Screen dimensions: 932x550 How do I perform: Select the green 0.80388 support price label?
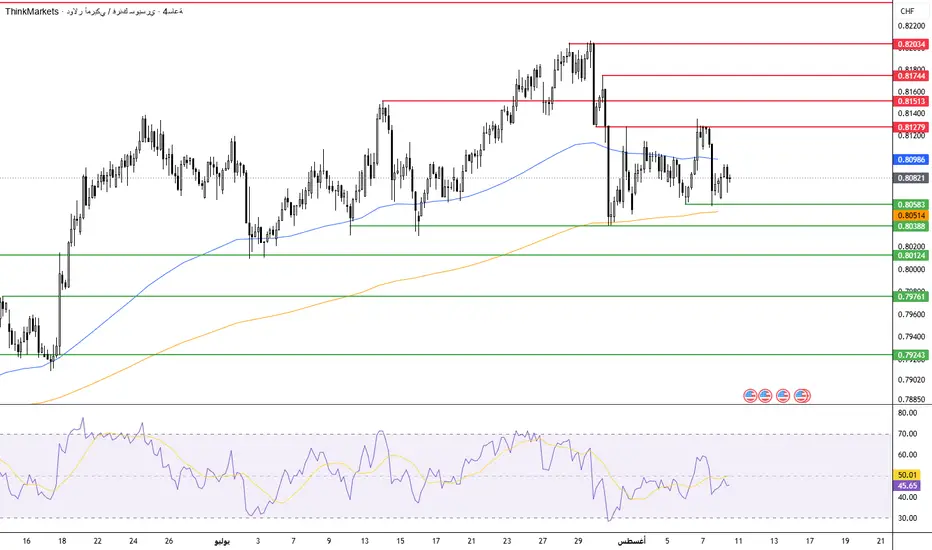[911, 227]
